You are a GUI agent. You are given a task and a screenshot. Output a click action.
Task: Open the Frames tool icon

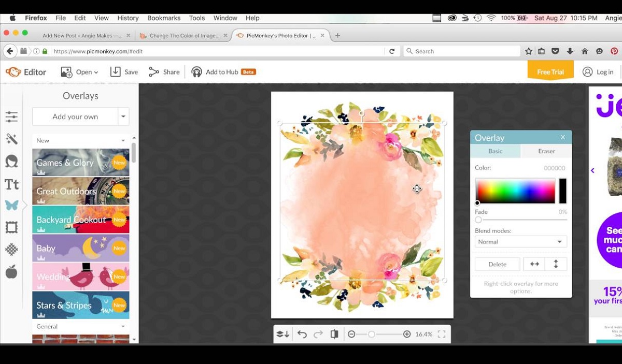(x=11, y=227)
